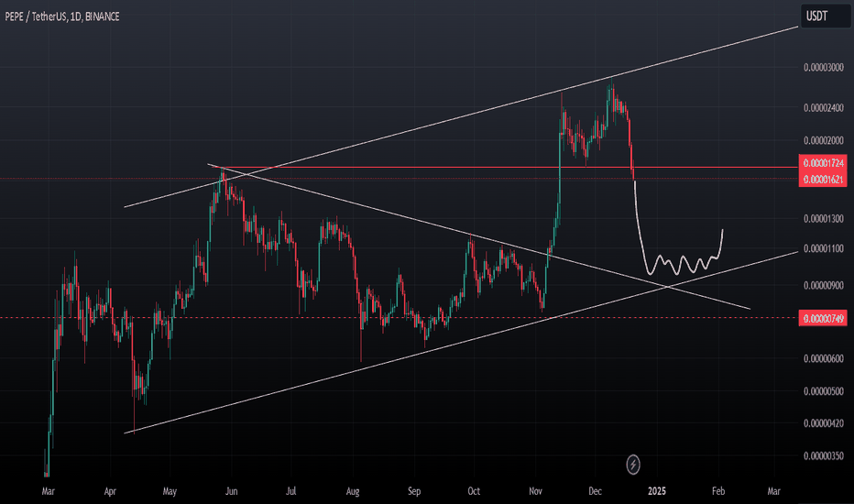Click the Sep label on time axis
Screen dimensions: 854x504
pyautogui.click(x=414, y=491)
